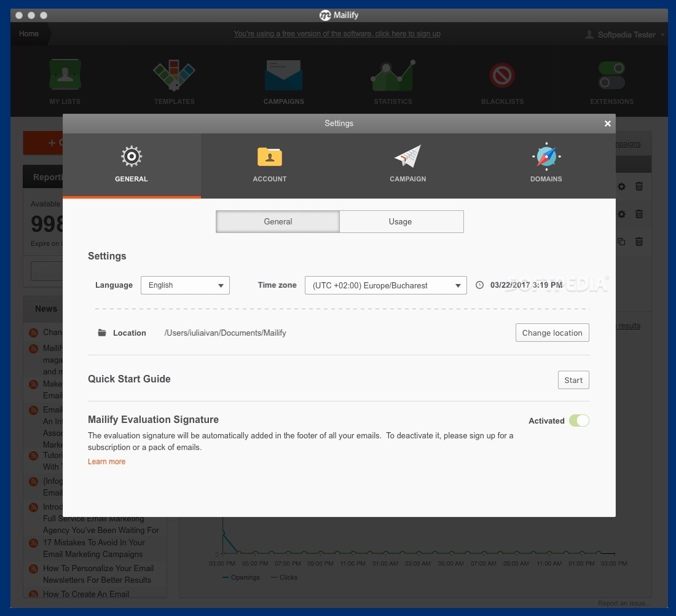This screenshot has height=616, width=676.
Task: Open the General settings gear icon
Action: coord(132,156)
